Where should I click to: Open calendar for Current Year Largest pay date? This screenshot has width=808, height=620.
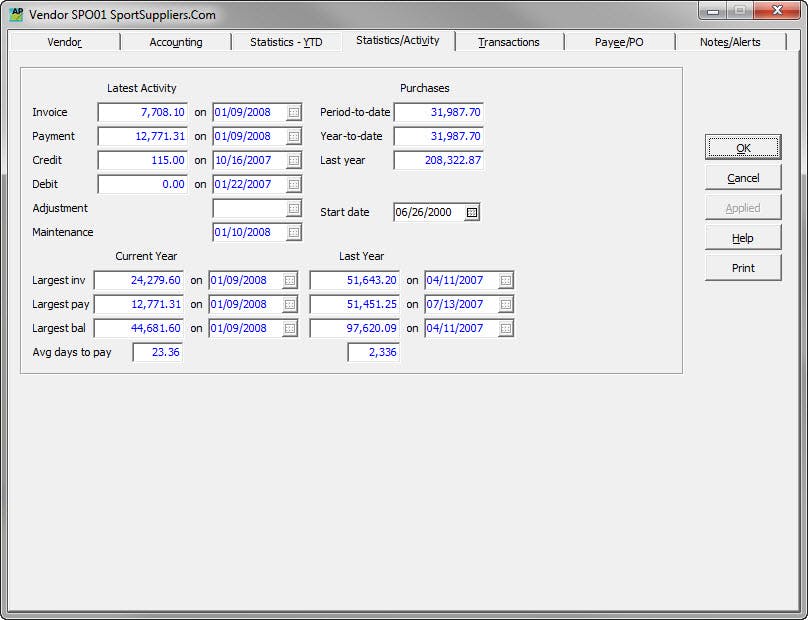click(290, 305)
